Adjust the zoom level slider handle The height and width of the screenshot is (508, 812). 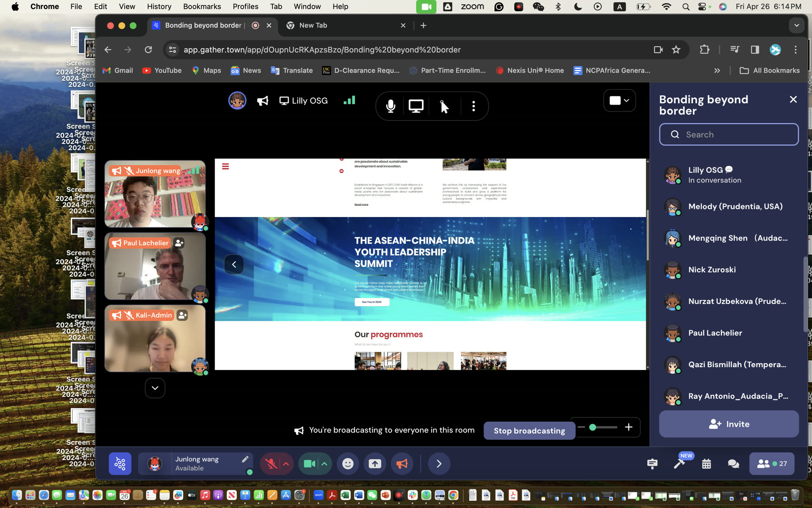click(x=593, y=427)
